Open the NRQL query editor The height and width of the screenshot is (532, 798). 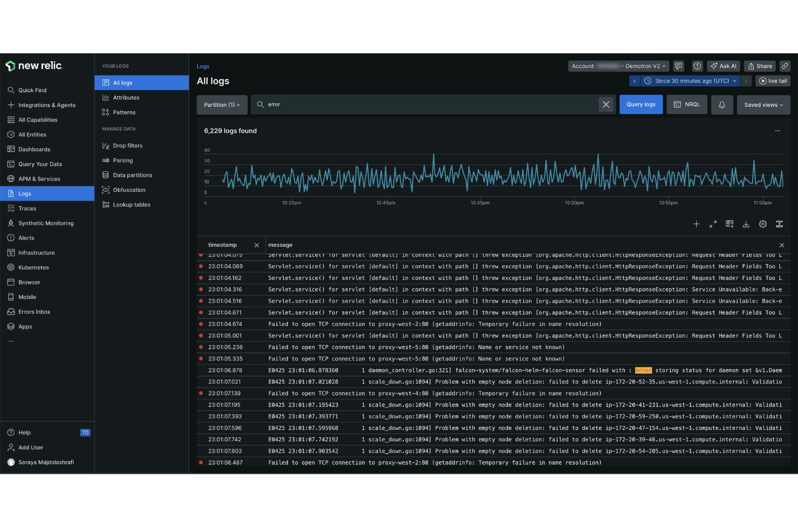click(x=686, y=104)
